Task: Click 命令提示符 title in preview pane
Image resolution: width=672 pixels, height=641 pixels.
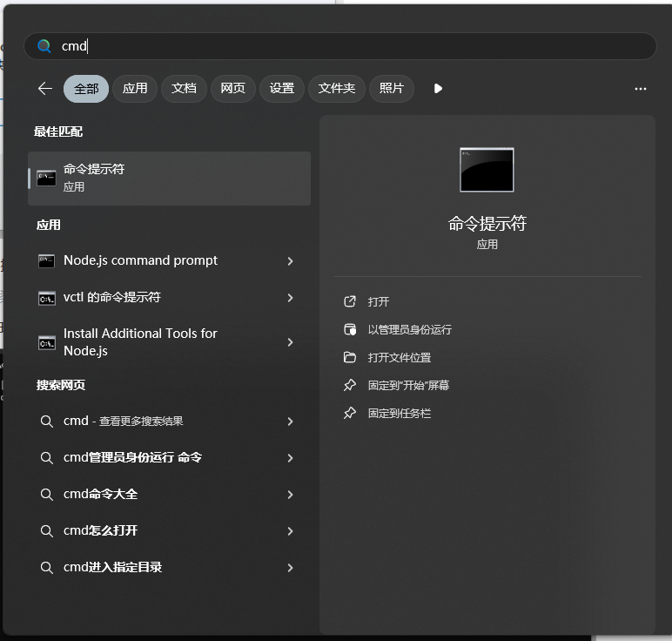Action: [x=487, y=223]
